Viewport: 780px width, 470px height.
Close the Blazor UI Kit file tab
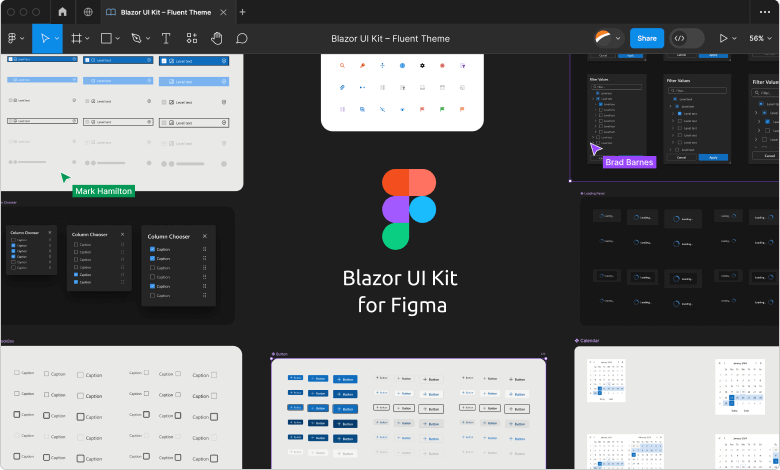pos(223,12)
